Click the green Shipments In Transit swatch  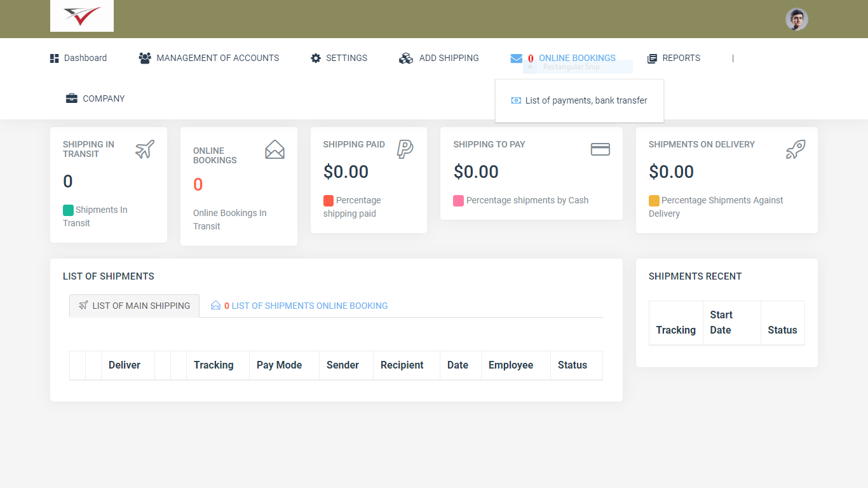[x=68, y=210]
